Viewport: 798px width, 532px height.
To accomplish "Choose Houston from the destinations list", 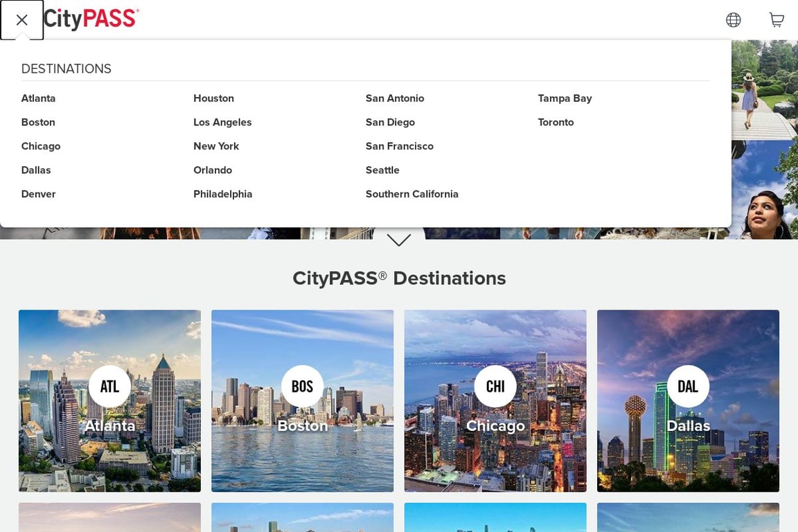I will [x=214, y=98].
